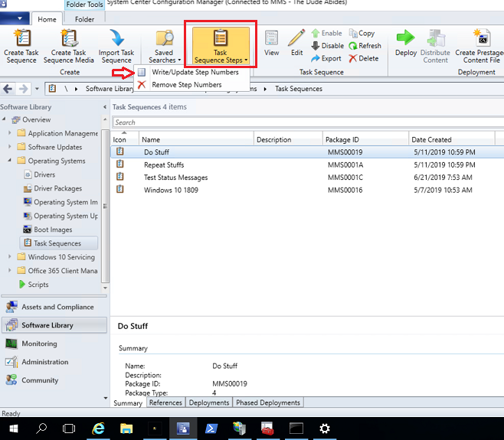Open Assets and Compliance workspace

tap(54, 307)
